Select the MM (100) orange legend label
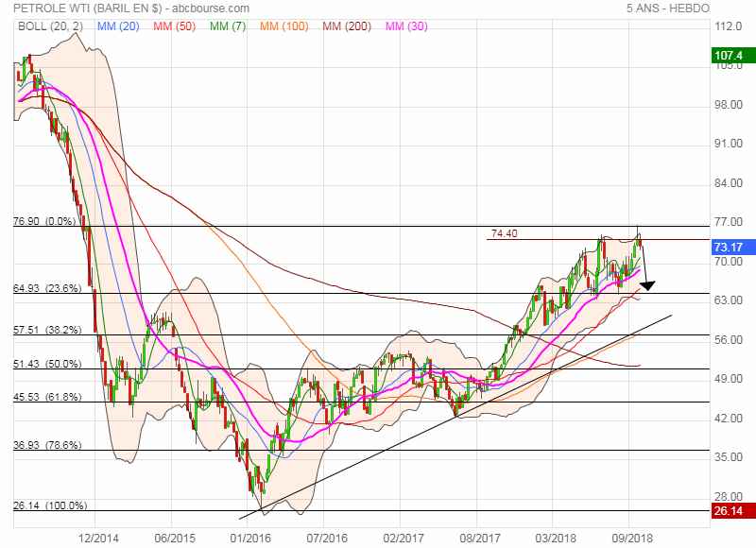756x548 pixels. point(284,26)
